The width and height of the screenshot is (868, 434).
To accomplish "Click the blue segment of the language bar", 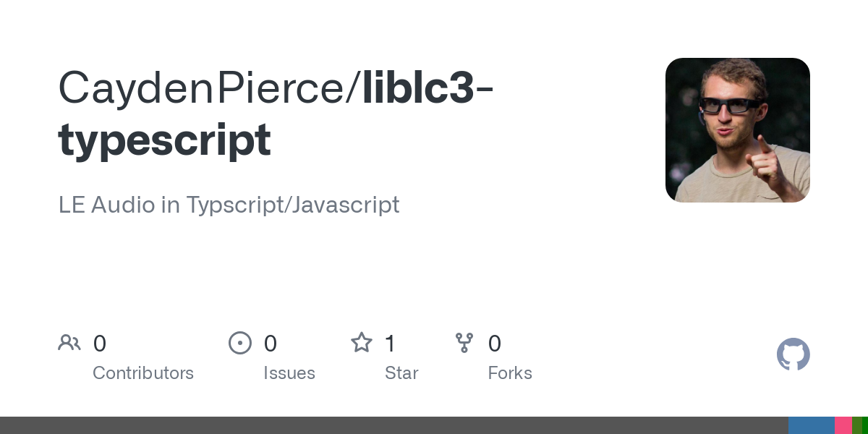I will tap(811, 425).
